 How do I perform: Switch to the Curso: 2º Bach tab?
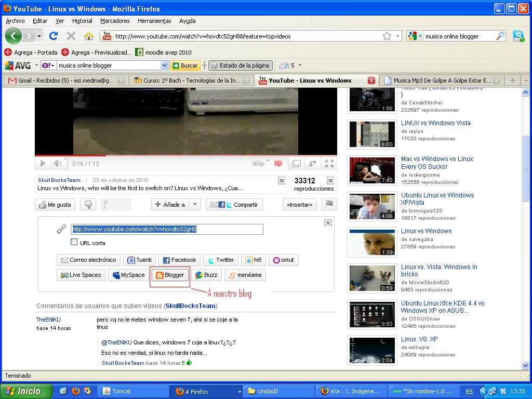click(x=191, y=81)
